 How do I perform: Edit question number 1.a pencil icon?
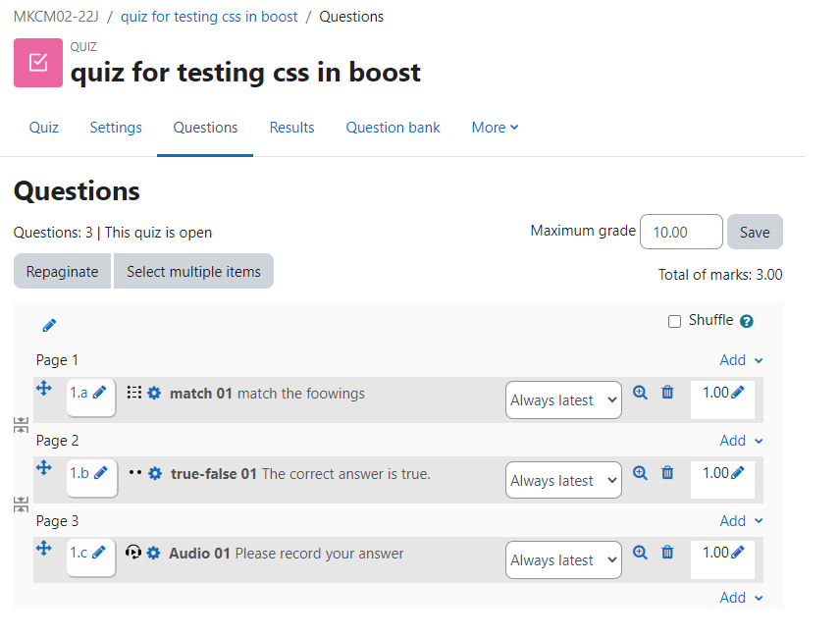100,393
